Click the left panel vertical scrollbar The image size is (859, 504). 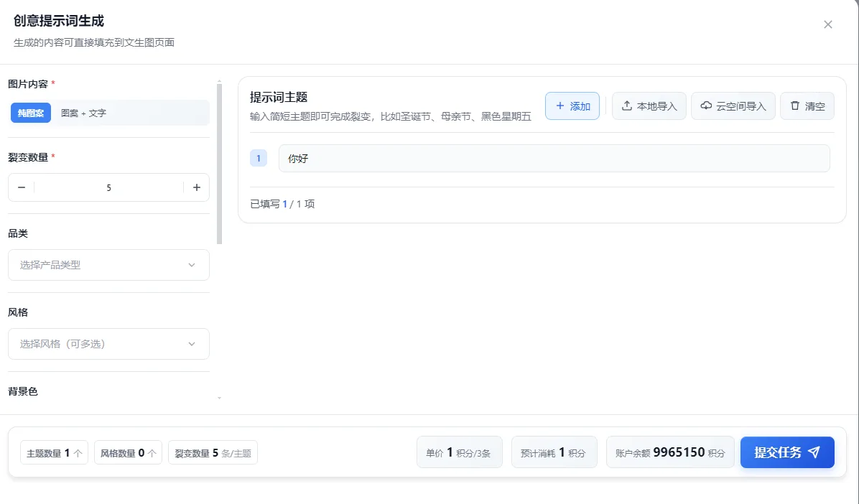[x=220, y=165]
